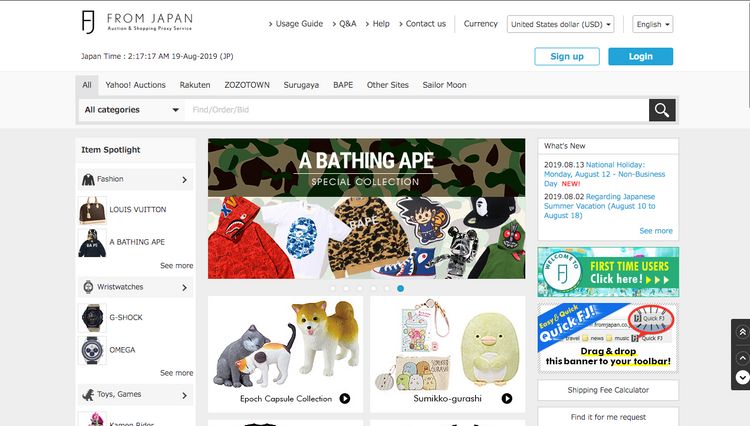This screenshot has width=750, height=426.
Task: Click the down-chevron circle side icon
Action: click(742, 378)
